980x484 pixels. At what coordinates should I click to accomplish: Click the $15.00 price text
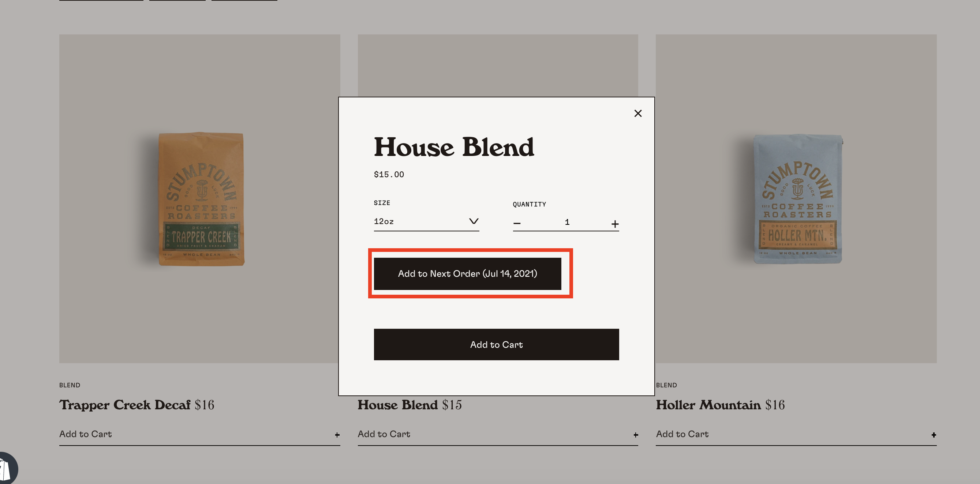pos(389,175)
